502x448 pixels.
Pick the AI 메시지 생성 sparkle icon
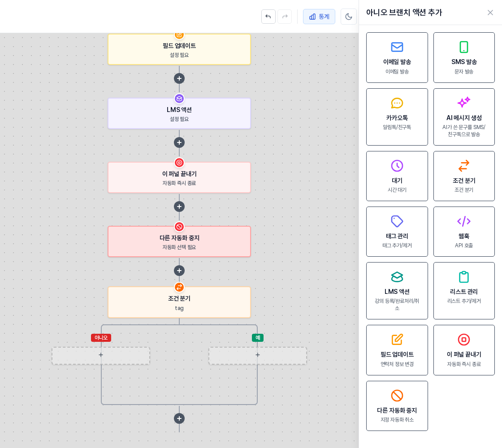pyautogui.click(x=463, y=103)
